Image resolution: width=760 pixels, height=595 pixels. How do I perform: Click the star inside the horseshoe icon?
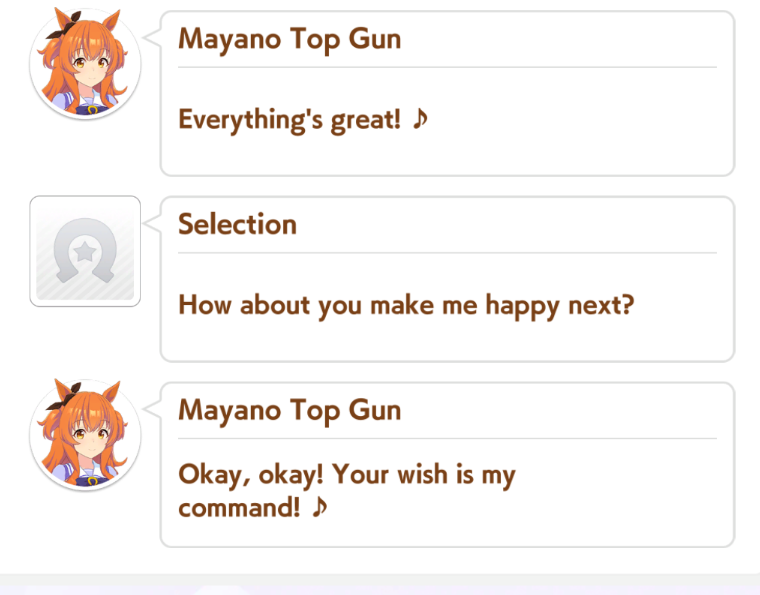click(85, 251)
